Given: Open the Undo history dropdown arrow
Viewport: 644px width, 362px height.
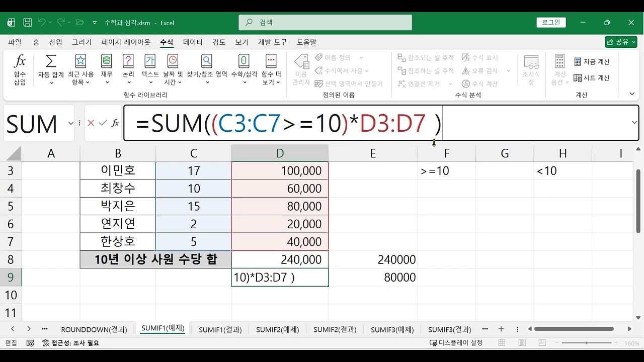Looking at the screenshot, I should click(x=50, y=23).
